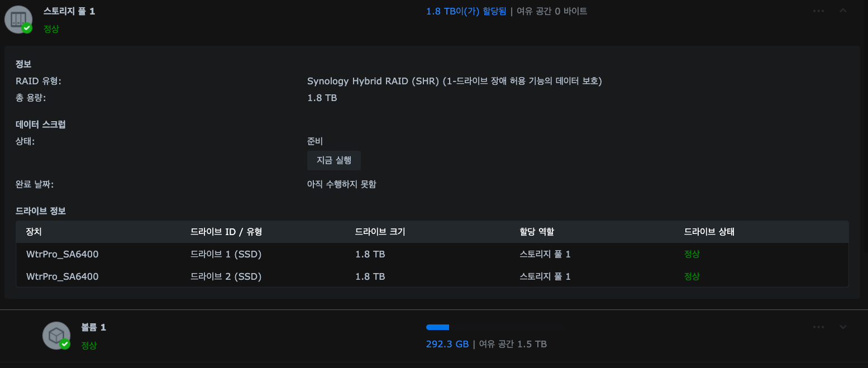
Task: Click the blue 1.8 TB이(가) 할당됨 text
Action: (x=466, y=11)
